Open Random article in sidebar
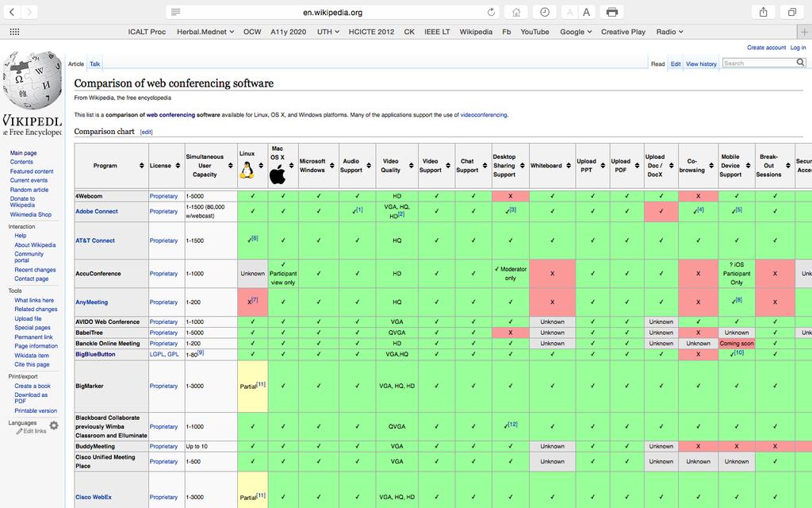The image size is (812, 508). (x=29, y=190)
